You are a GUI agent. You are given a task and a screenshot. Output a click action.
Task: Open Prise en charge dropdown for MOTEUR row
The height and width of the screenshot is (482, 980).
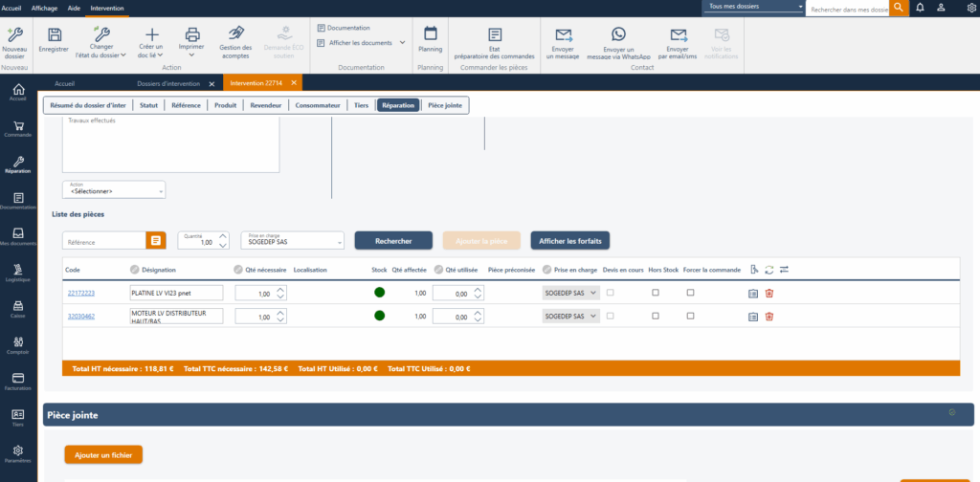[571, 316]
